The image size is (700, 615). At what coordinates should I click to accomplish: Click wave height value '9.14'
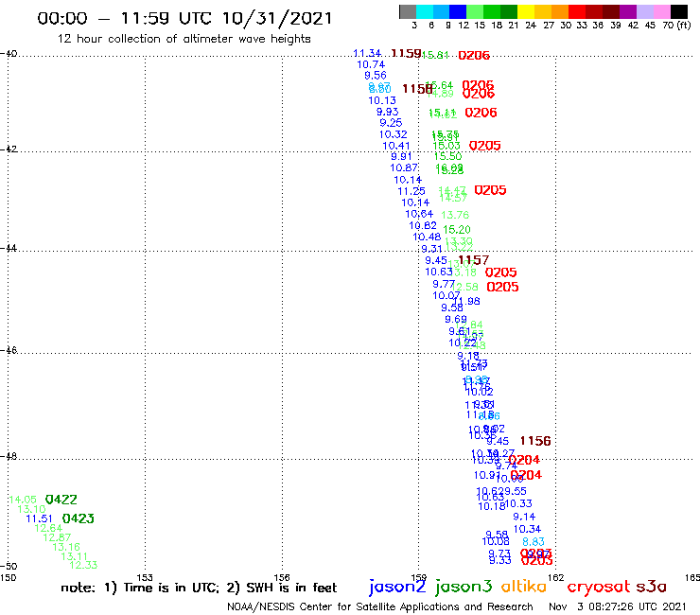[x=524, y=517]
